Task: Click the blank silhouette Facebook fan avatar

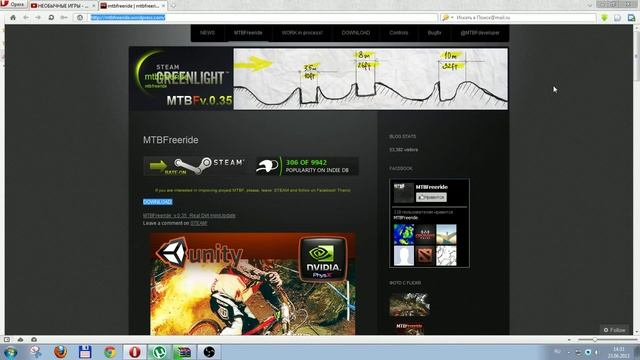Action: [404, 256]
